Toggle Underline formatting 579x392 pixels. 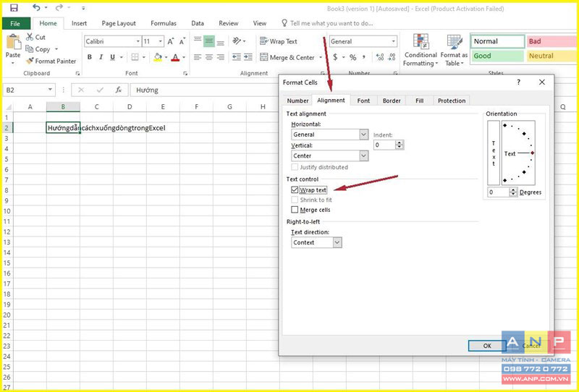click(112, 57)
